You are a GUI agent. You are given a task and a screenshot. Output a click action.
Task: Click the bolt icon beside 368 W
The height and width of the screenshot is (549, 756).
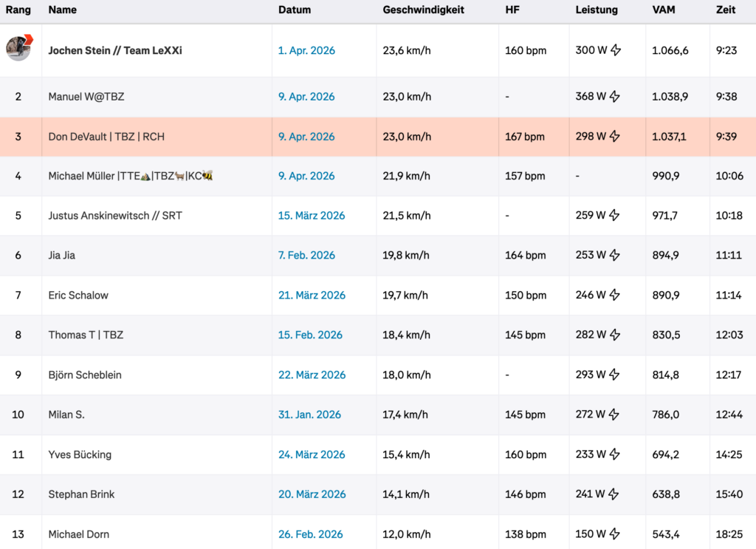point(616,97)
